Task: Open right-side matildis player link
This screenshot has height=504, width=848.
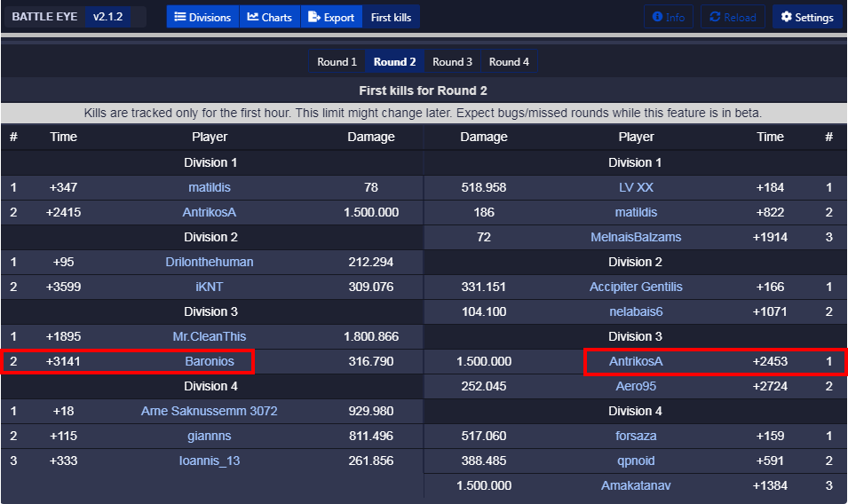Action: coord(636,212)
